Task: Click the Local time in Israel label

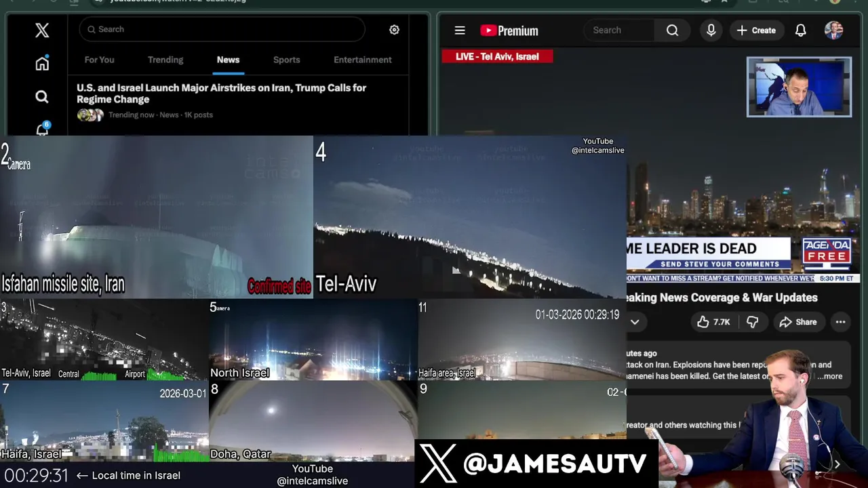Action: tap(136, 475)
